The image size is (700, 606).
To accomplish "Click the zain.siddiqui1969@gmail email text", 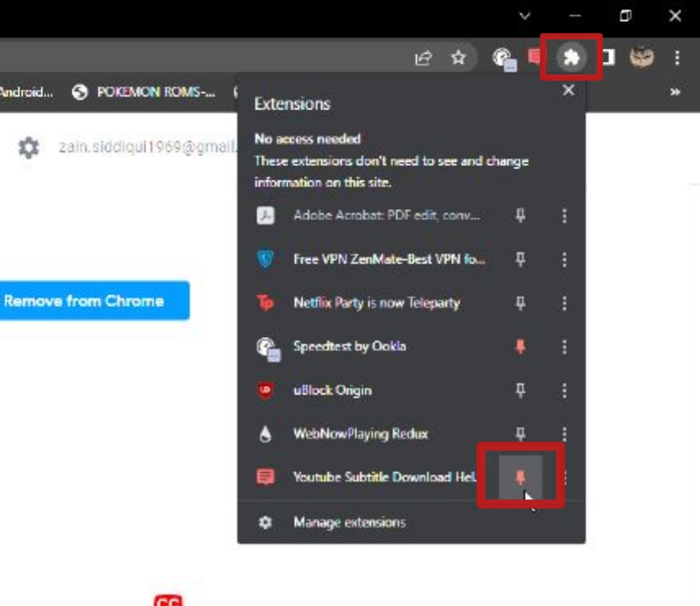I will pyautogui.click(x=148, y=147).
